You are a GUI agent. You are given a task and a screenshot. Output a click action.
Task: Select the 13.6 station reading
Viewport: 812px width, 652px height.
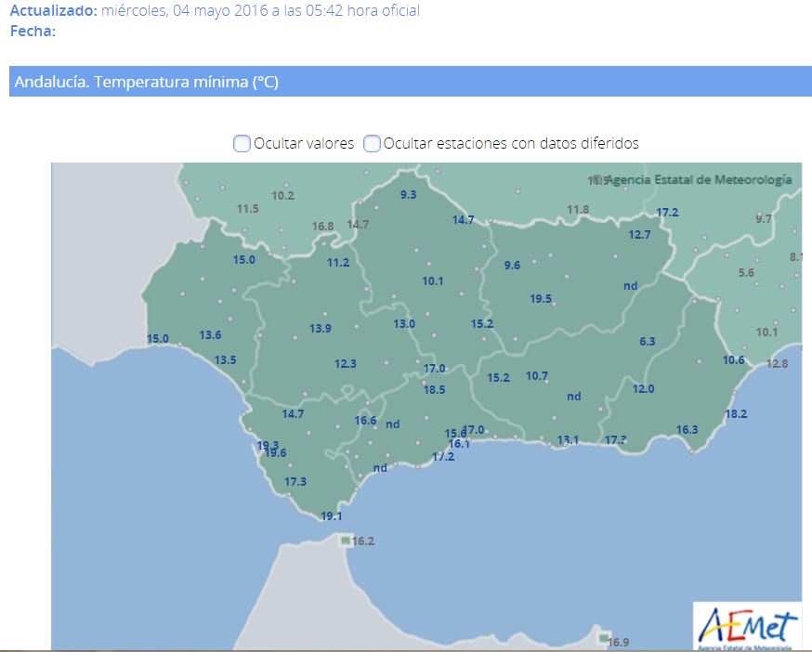click(211, 335)
